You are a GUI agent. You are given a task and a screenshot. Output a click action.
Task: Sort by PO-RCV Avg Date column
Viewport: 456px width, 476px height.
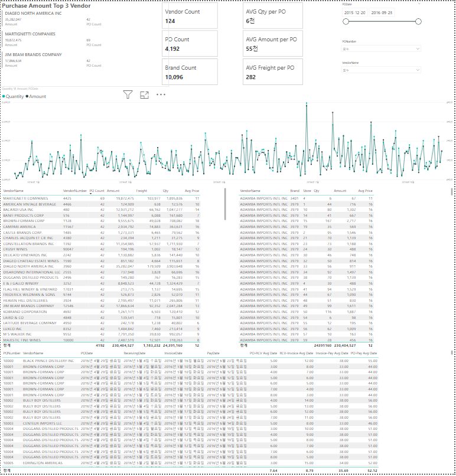click(263, 353)
